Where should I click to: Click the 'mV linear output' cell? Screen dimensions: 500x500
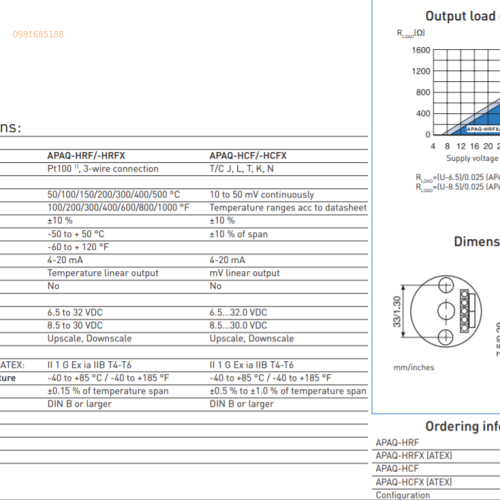pyautogui.click(x=245, y=273)
